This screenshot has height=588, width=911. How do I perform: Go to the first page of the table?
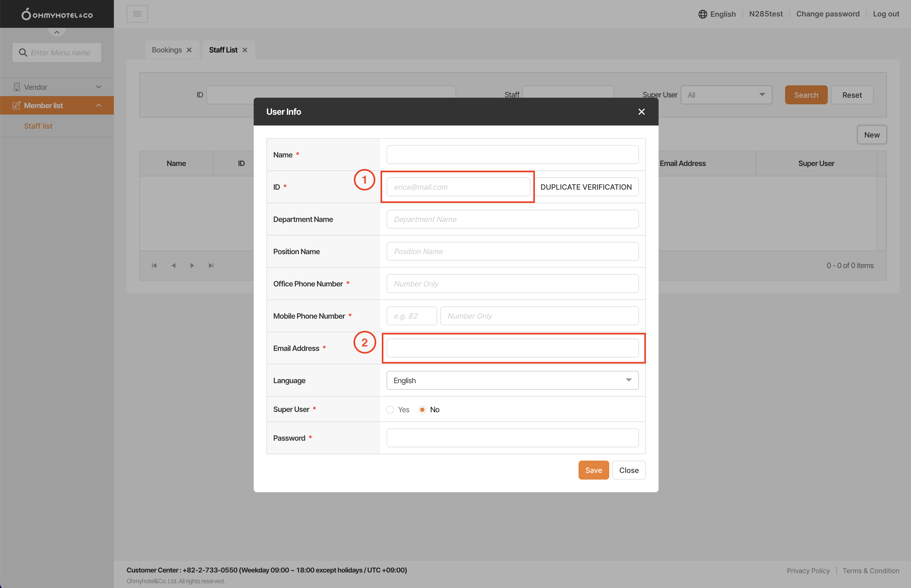(x=154, y=265)
